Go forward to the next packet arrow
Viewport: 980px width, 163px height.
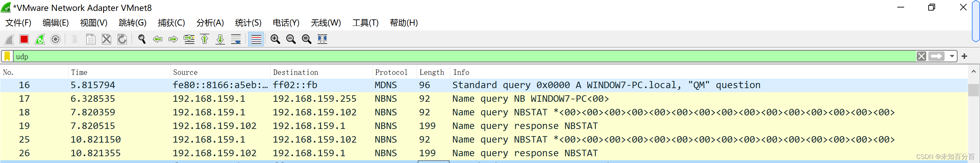[x=173, y=39]
